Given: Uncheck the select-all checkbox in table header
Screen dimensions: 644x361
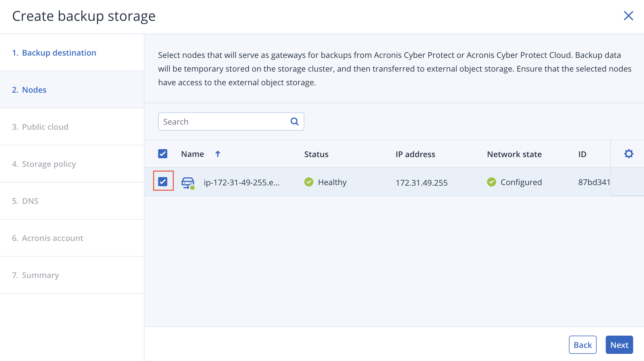Looking at the screenshot, I should (x=162, y=153).
